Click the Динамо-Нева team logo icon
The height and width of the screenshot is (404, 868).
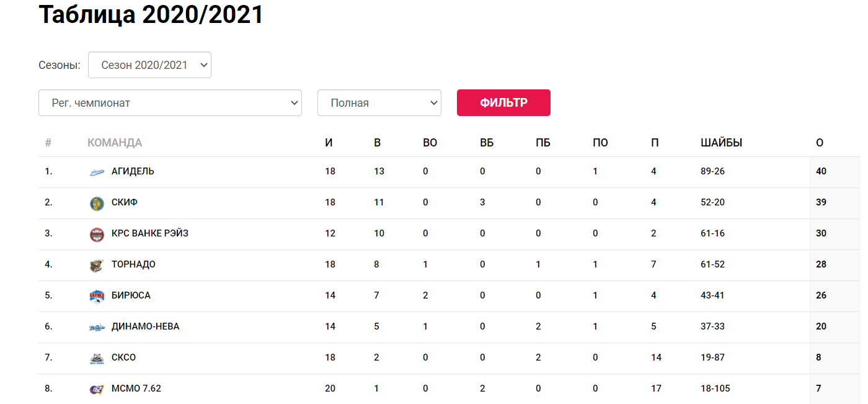point(97,327)
